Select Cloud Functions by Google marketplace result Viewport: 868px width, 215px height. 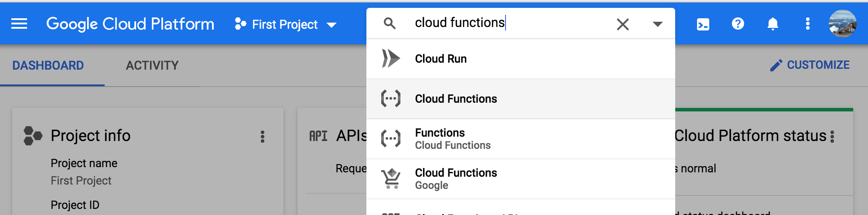pyautogui.click(x=521, y=179)
